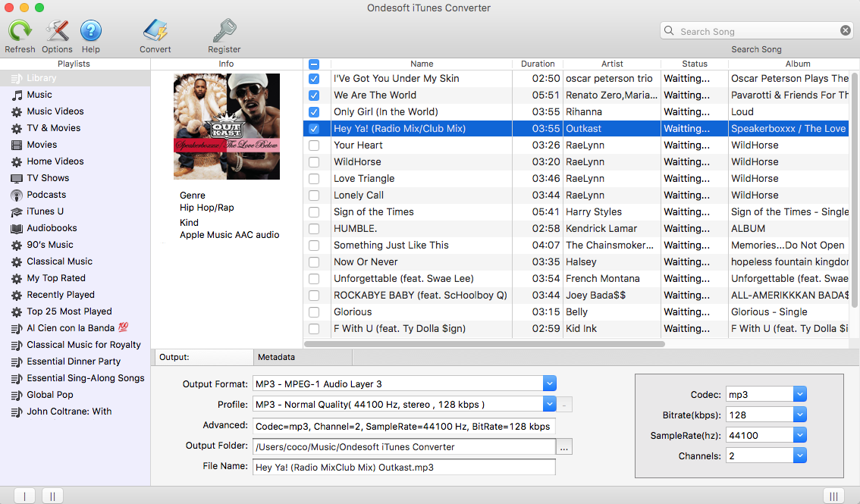860x504 pixels.
Task: Select the Podcasts playlist icon
Action: click(x=16, y=195)
